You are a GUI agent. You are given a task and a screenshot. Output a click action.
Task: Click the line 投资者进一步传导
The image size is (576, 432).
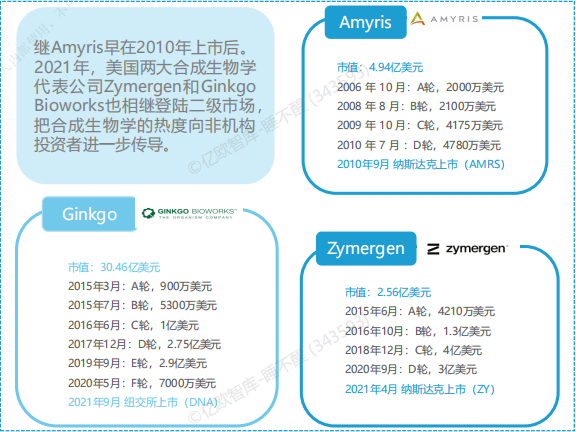(102, 145)
